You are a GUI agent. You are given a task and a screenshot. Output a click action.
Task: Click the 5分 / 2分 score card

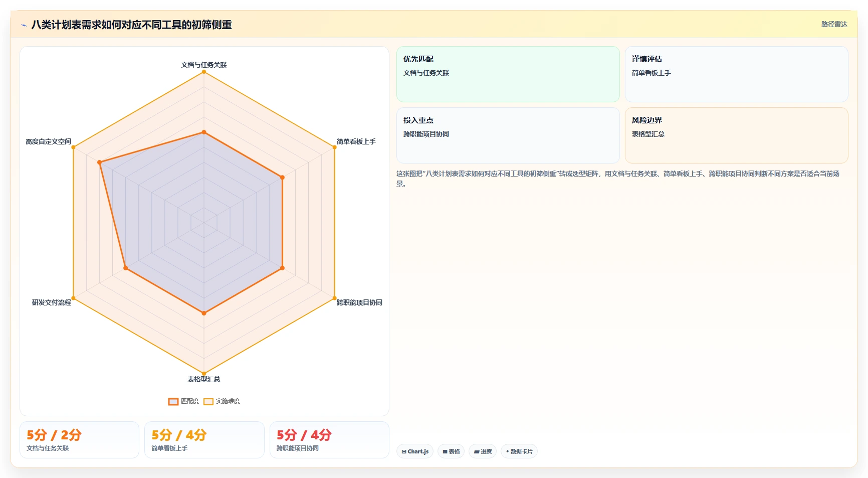(79, 440)
